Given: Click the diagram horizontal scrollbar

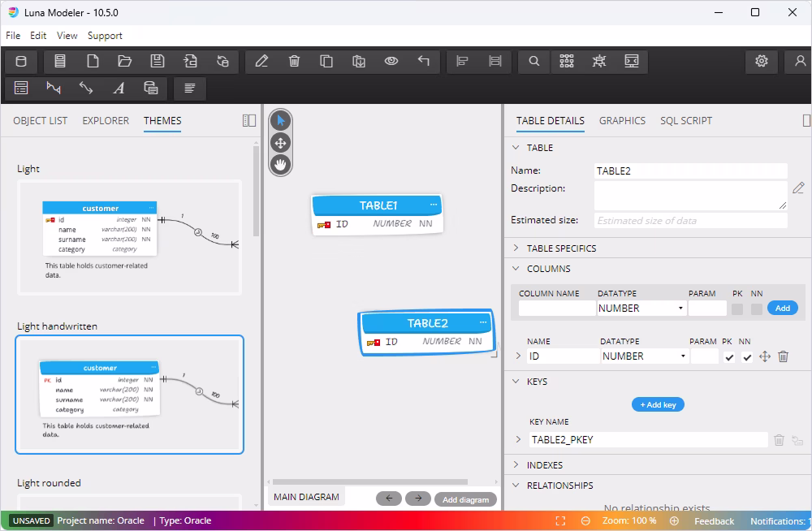Looking at the screenshot, I should [x=370, y=481].
